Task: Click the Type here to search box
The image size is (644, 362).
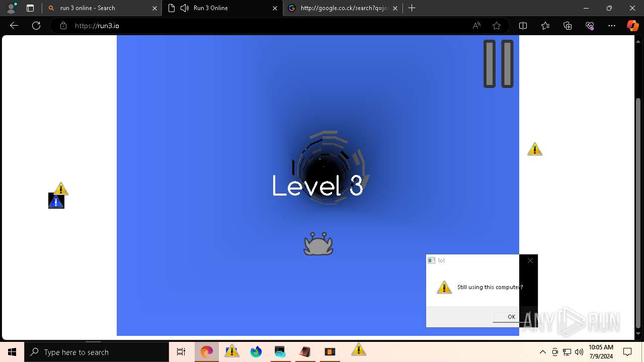Action: click(97, 352)
